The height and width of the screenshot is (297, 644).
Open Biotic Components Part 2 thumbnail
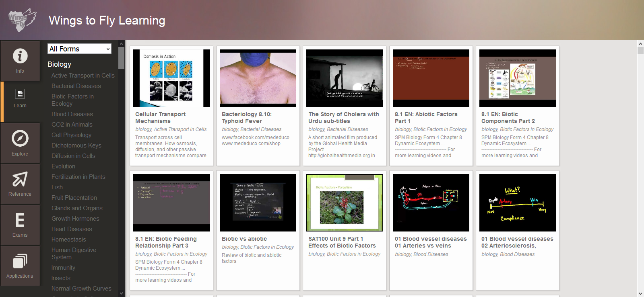[x=518, y=78]
